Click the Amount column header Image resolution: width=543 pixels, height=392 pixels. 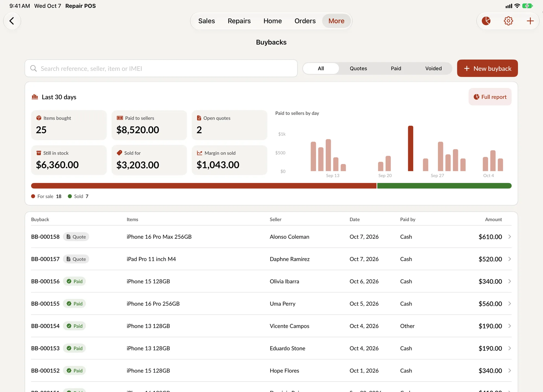(x=493, y=219)
